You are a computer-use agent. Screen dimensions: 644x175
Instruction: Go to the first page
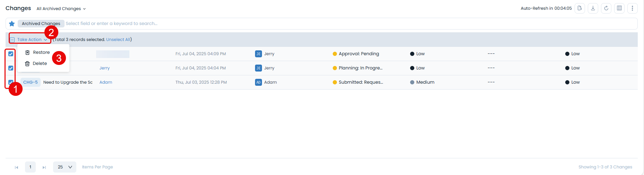tap(16, 167)
